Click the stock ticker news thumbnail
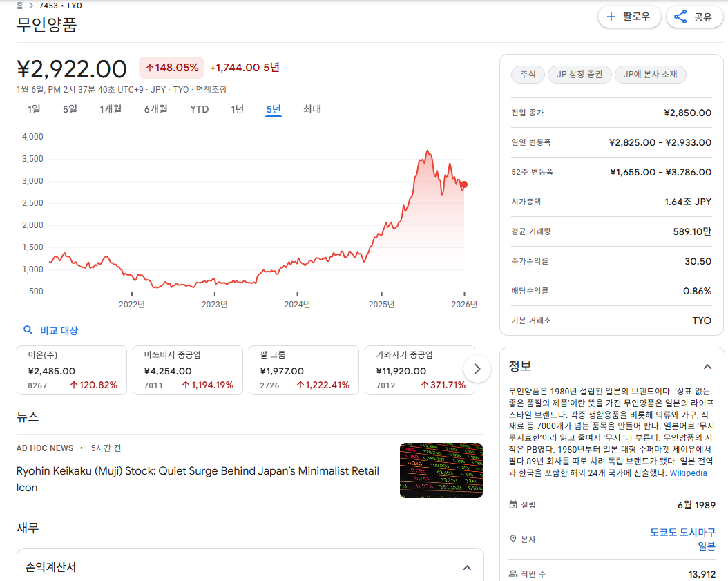728x581 pixels. (441, 470)
